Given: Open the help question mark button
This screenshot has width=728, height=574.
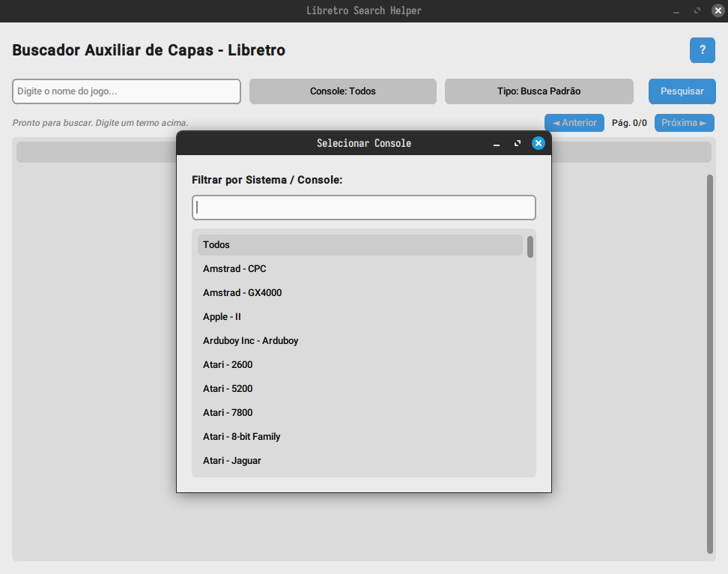Looking at the screenshot, I should point(702,50).
